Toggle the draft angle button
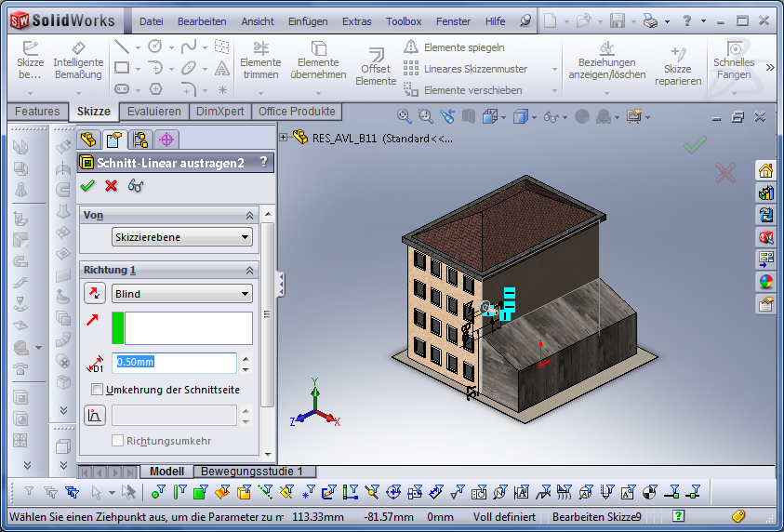The height and width of the screenshot is (532, 784). [x=95, y=416]
